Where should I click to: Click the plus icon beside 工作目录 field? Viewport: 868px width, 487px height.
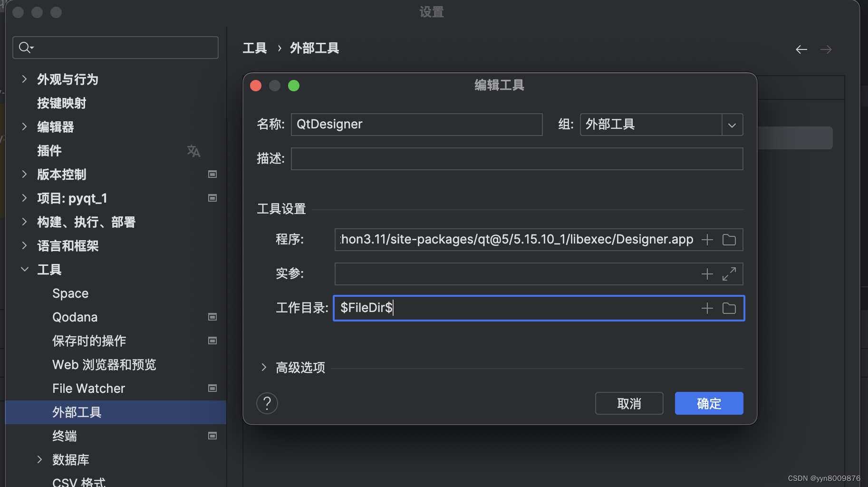[708, 308]
